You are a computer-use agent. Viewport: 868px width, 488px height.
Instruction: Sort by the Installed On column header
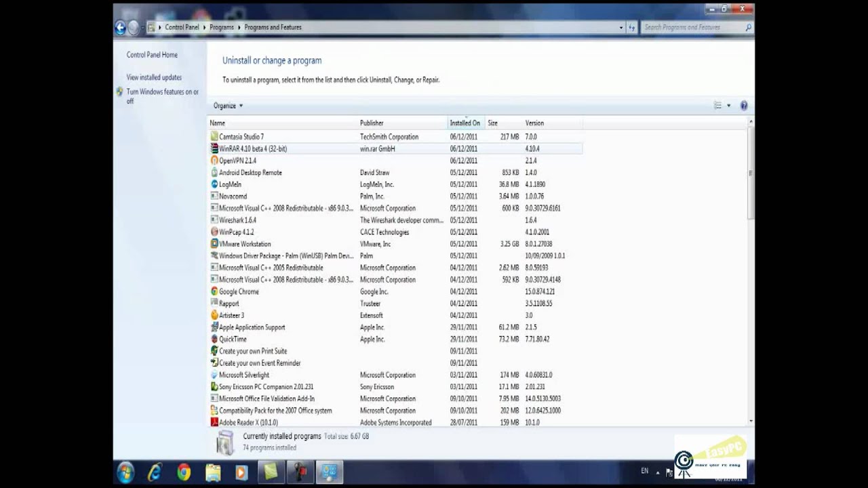pyautogui.click(x=466, y=123)
